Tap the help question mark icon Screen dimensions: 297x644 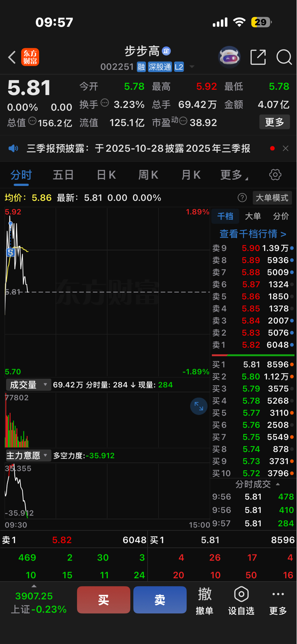242,198
